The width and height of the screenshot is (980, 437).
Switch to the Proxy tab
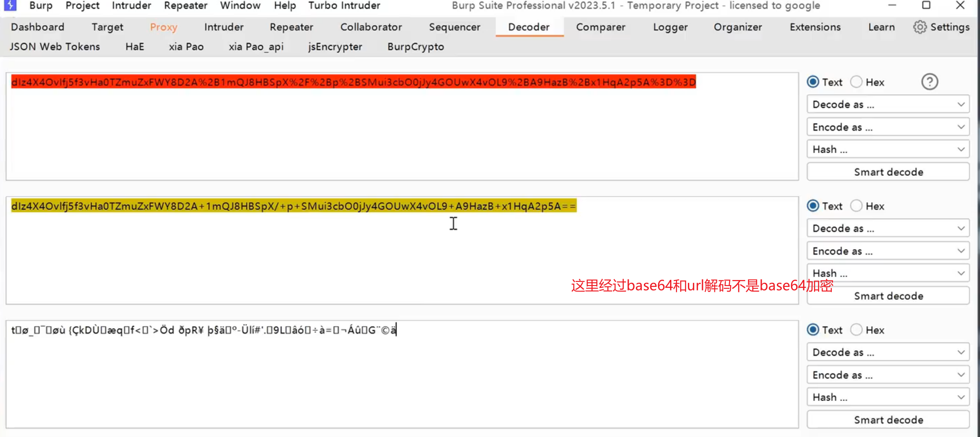click(x=163, y=27)
